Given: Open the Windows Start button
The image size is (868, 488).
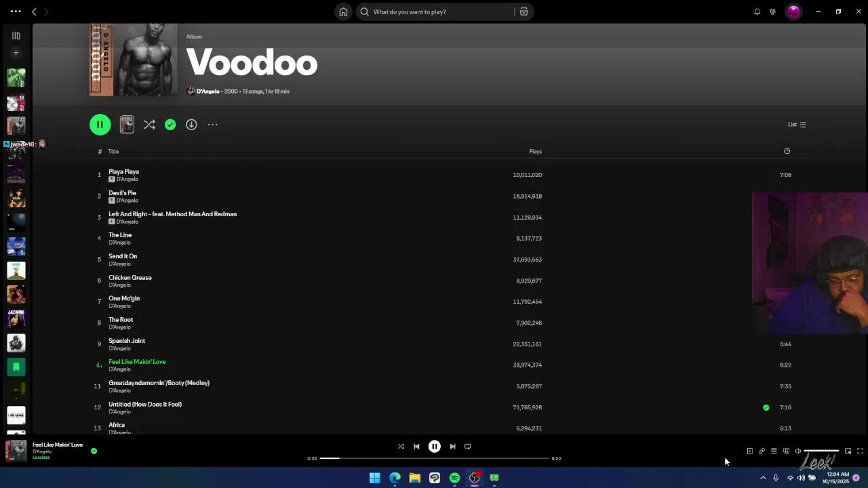Looking at the screenshot, I should coord(374,478).
